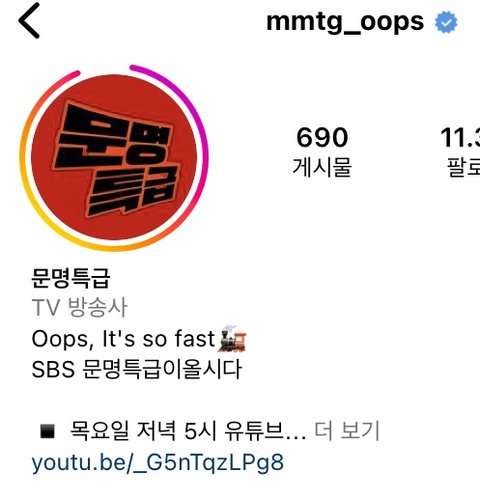
Task: Click the mmtg_oops username header
Action: [x=345, y=23]
